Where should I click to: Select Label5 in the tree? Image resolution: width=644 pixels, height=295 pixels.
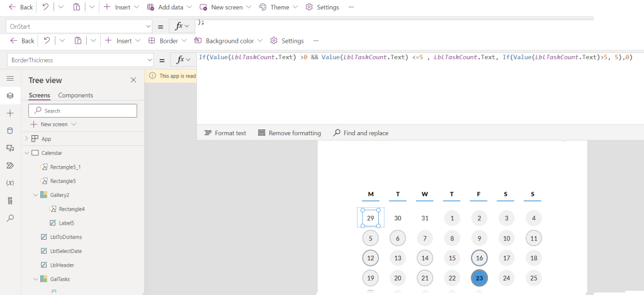click(x=66, y=223)
